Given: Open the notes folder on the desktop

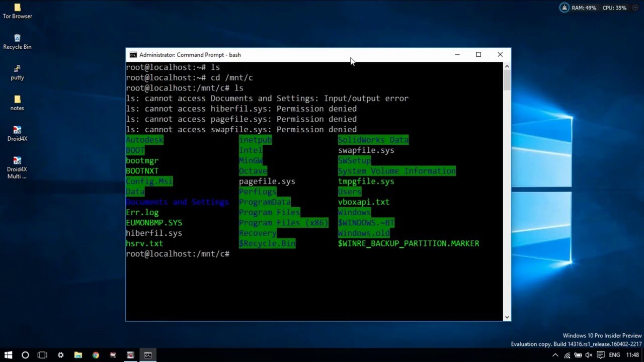Looking at the screenshot, I should click(x=17, y=99).
